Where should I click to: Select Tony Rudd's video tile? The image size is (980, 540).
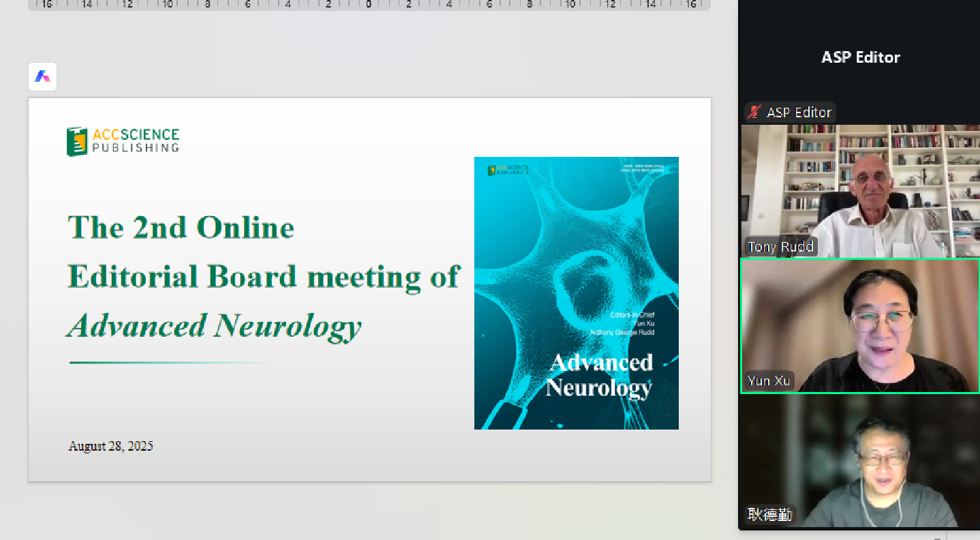pyautogui.click(x=861, y=191)
